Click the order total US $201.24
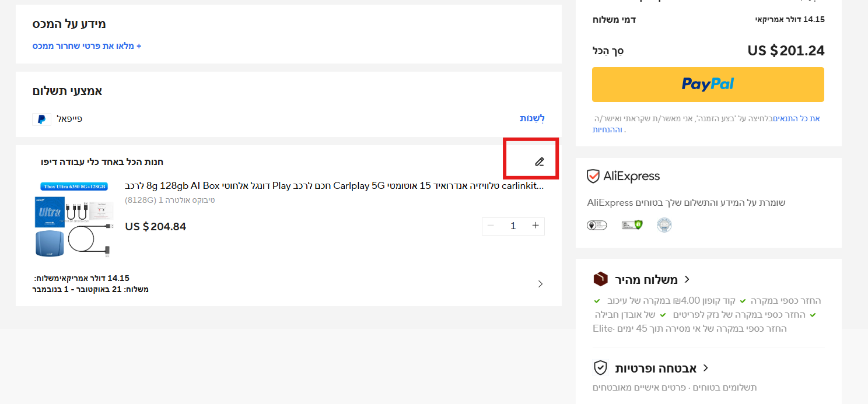The image size is (868, 404). [786, 51]
